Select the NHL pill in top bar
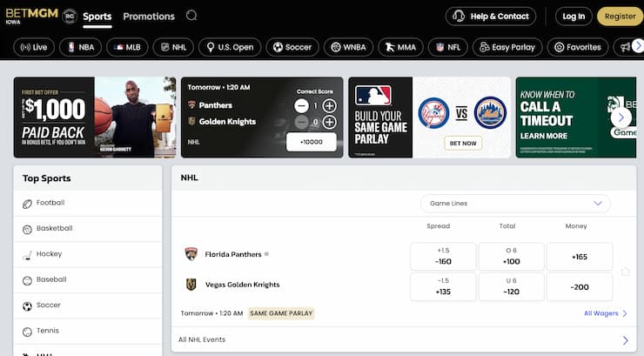 [x=173, y=47]
